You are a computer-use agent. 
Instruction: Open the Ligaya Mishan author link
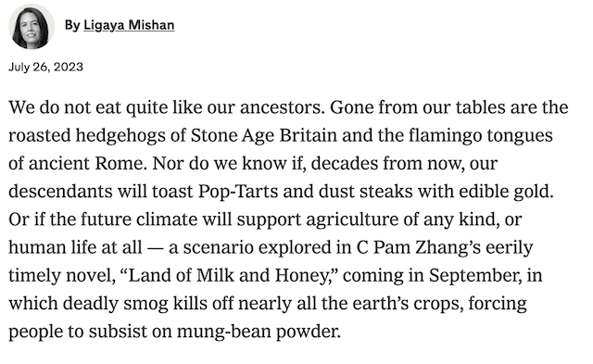129,25
